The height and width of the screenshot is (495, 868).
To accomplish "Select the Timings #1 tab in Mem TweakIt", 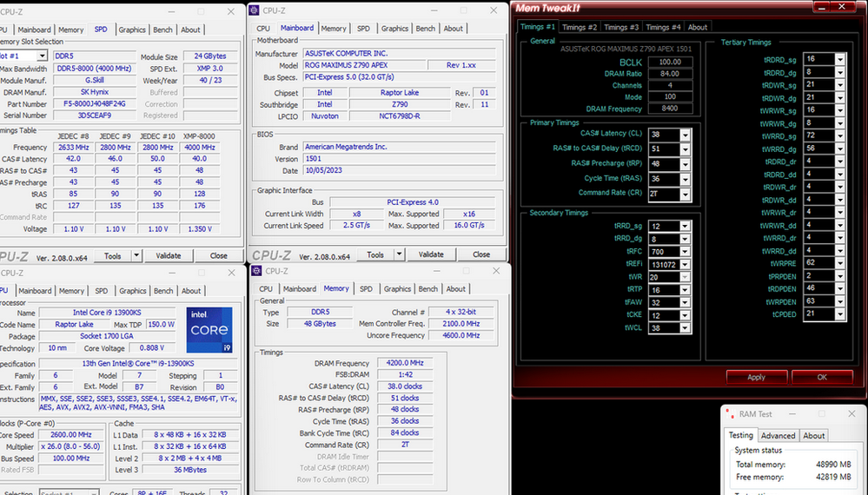I will click(x=537, y=27).
